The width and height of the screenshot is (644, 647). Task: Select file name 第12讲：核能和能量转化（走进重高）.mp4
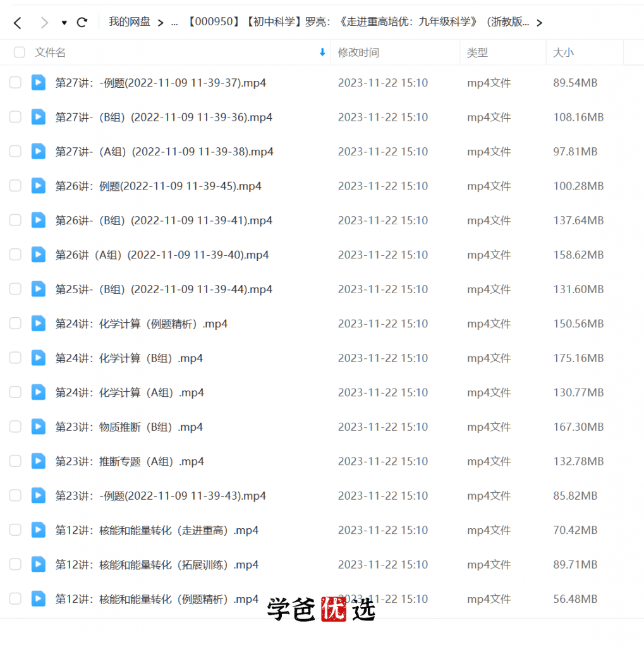(157, 530)
